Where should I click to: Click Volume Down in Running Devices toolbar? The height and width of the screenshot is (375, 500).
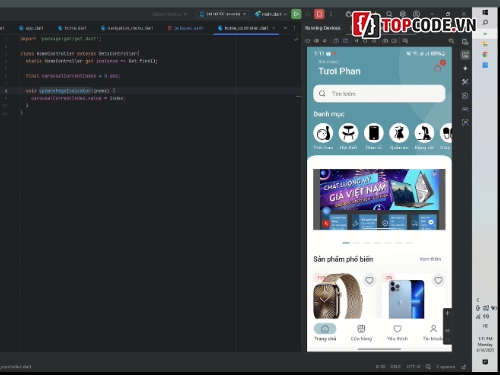coord(325,41)
